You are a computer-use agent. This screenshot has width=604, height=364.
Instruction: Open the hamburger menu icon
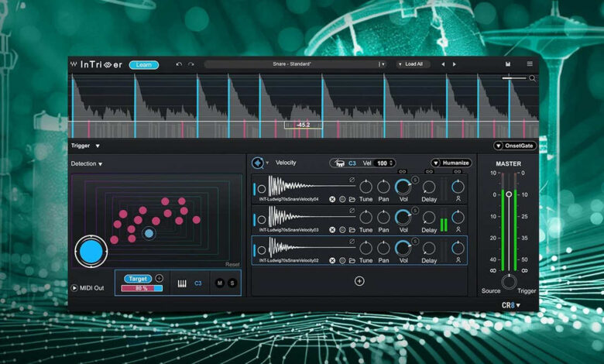[x=530, y=64]
